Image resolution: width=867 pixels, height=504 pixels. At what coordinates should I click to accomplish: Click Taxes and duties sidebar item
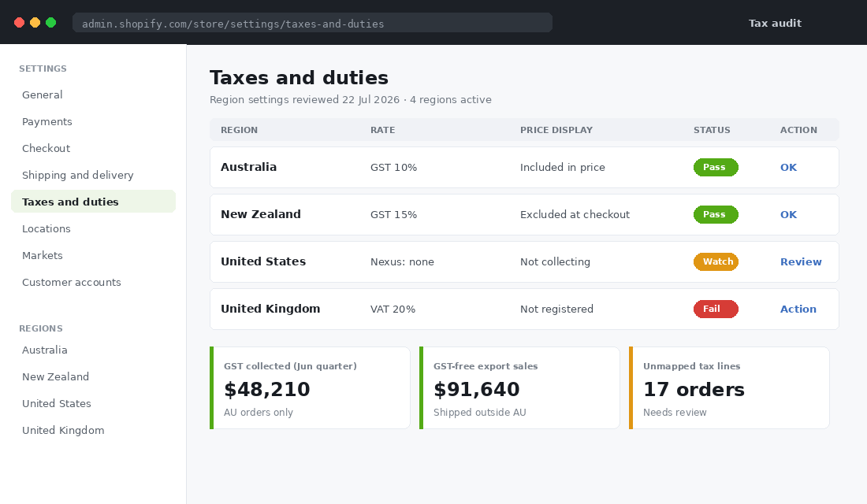tap(93, 202)
